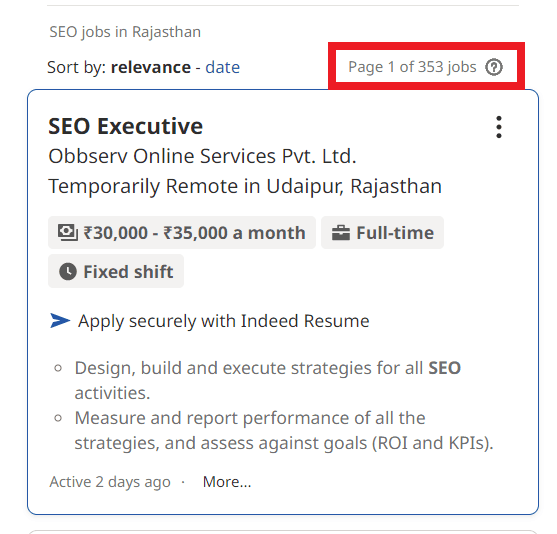Click the SEO jobs in Rajasthan heading
557x534 pixels.
tap(125, 32)
